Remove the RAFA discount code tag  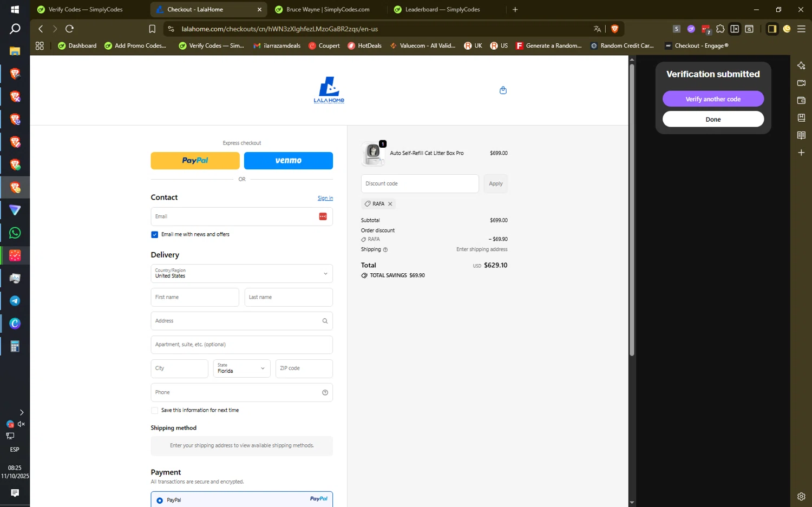pos(390,204)
